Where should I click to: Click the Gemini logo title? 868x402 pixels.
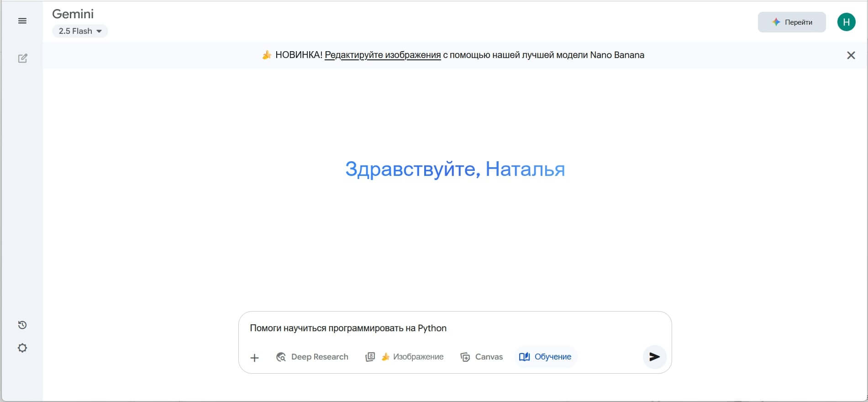pos(73,14)
